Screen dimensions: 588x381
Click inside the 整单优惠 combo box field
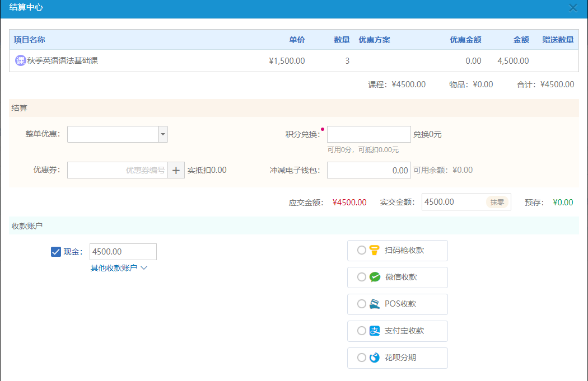pos(113,134)
